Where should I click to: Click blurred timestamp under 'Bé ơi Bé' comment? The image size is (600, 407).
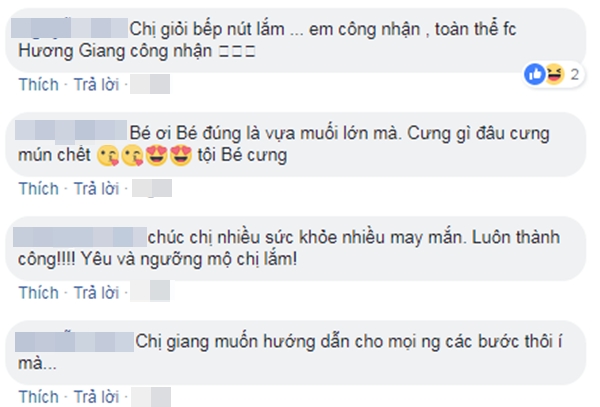[x=152, y=189]
